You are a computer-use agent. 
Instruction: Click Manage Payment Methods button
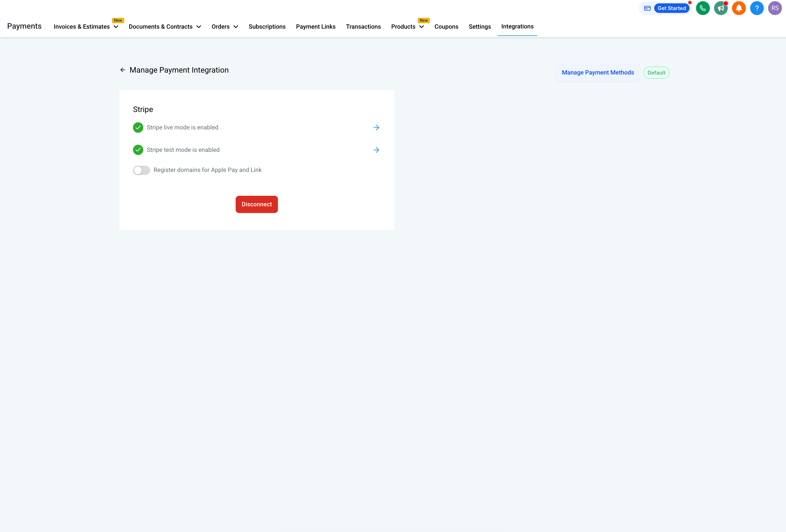click(597, 72)
